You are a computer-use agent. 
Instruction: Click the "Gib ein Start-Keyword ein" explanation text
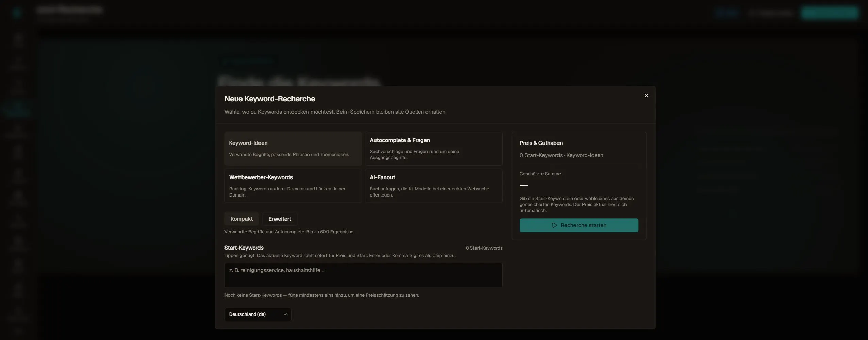tap(577, 204)
